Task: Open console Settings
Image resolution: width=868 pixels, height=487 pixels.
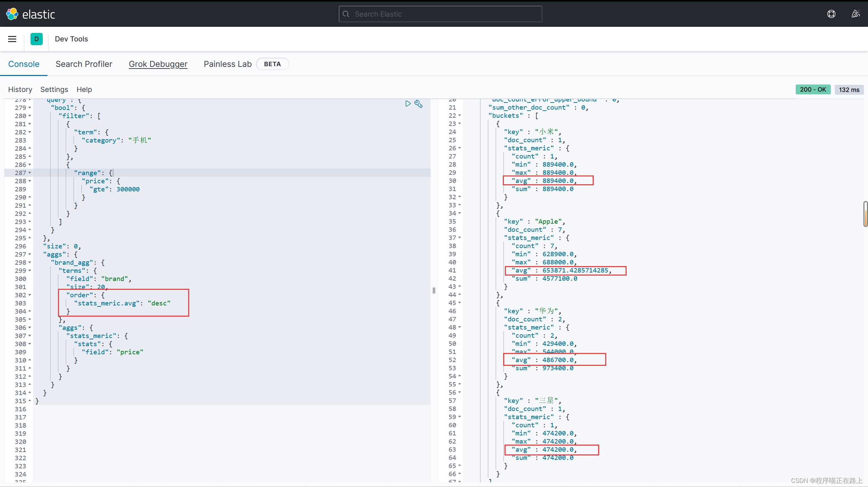Action: click(54, 90)
